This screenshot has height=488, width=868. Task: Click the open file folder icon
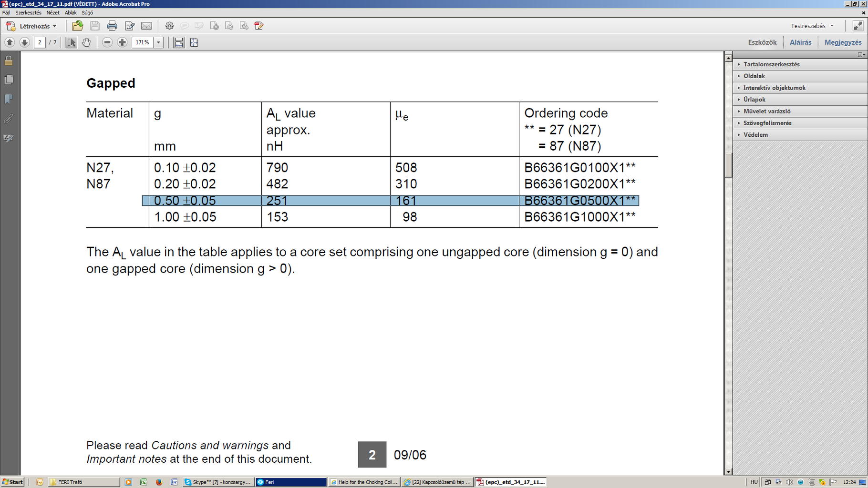(x=77, y=26)
